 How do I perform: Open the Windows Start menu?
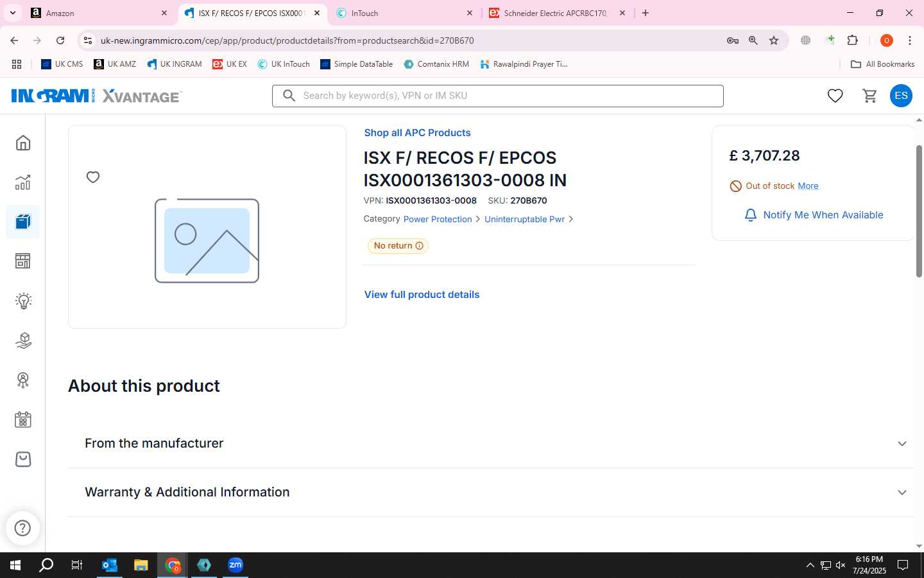15,565
